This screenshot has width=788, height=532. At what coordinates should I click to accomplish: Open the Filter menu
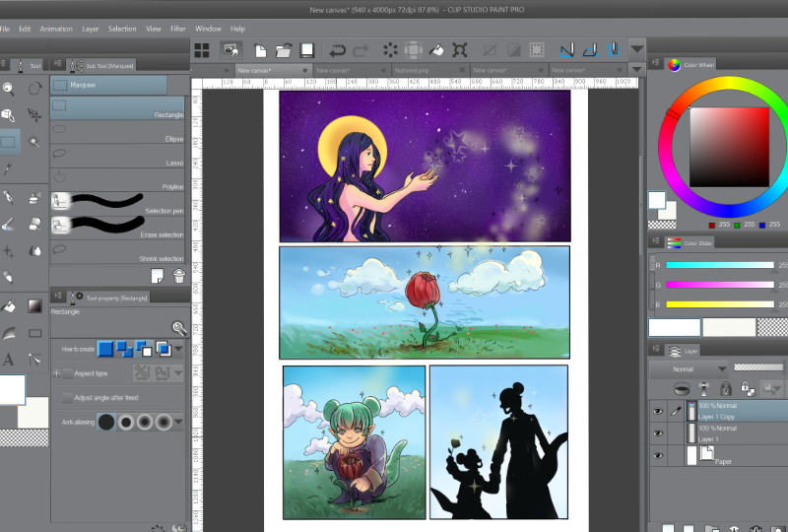tap(178, 29)
